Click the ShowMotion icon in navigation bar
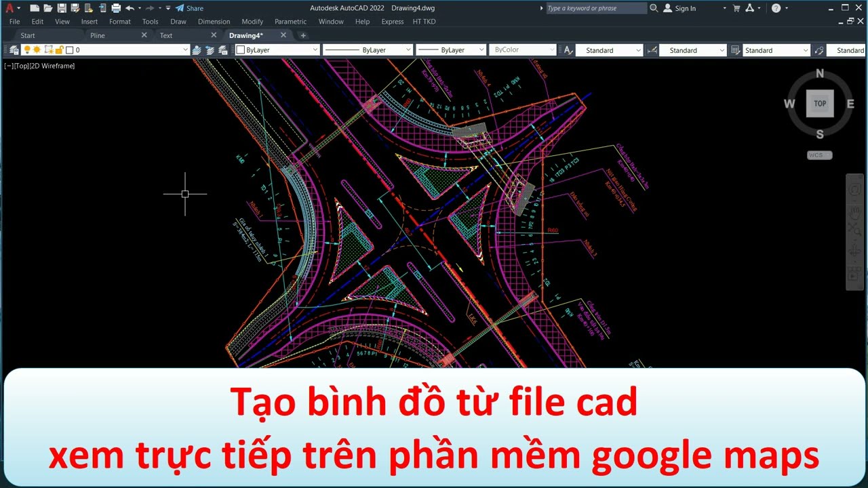This screenshot has height=488, width=868. click(856, 274)
